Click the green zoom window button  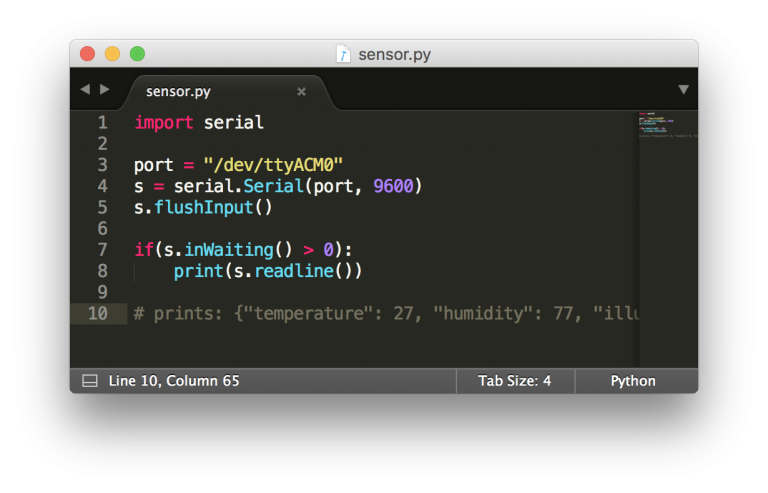point(137,54)
